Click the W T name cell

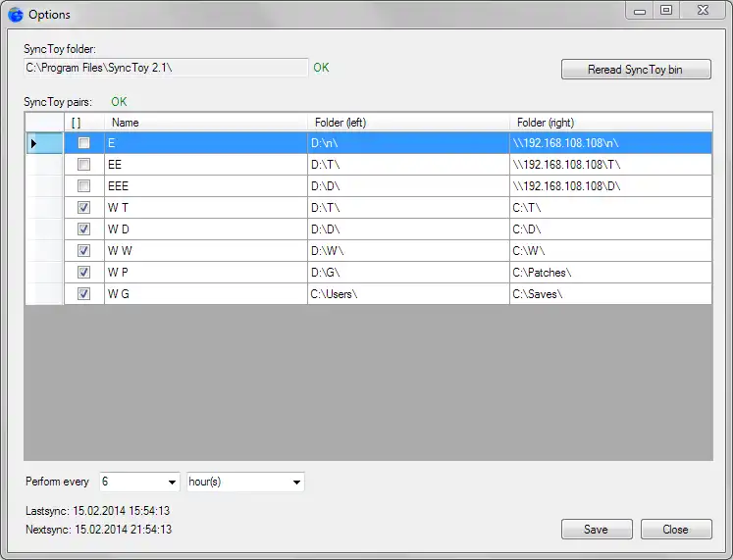(206, 207)
